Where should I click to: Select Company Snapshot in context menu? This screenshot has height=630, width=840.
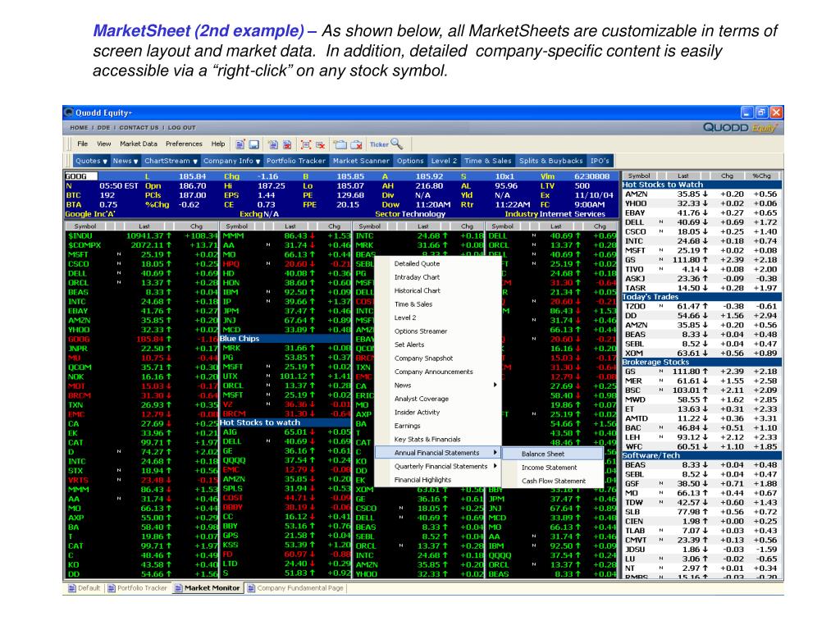coord(423,358)
